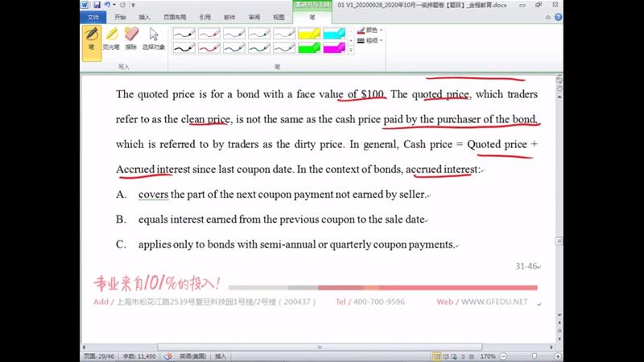Activate the Eraser (擦除) tool
The width and height of the screenshot is (644, 362).
[x=132, y=38]
